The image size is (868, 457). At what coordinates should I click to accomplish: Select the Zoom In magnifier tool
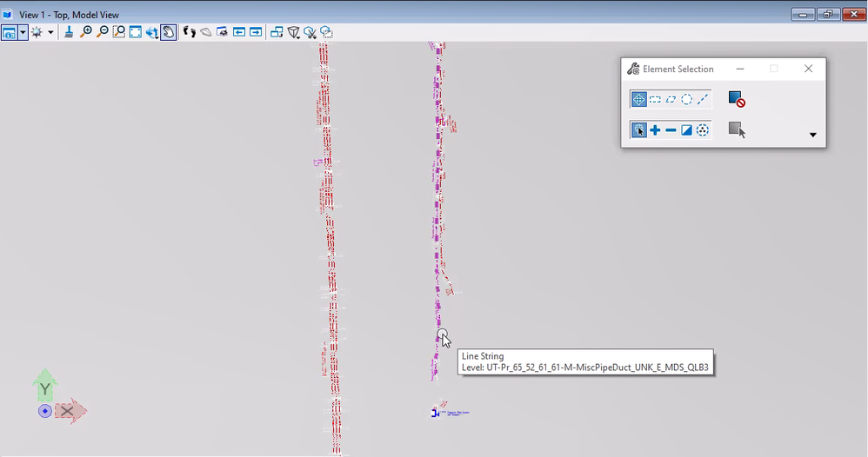coord(86,33)
